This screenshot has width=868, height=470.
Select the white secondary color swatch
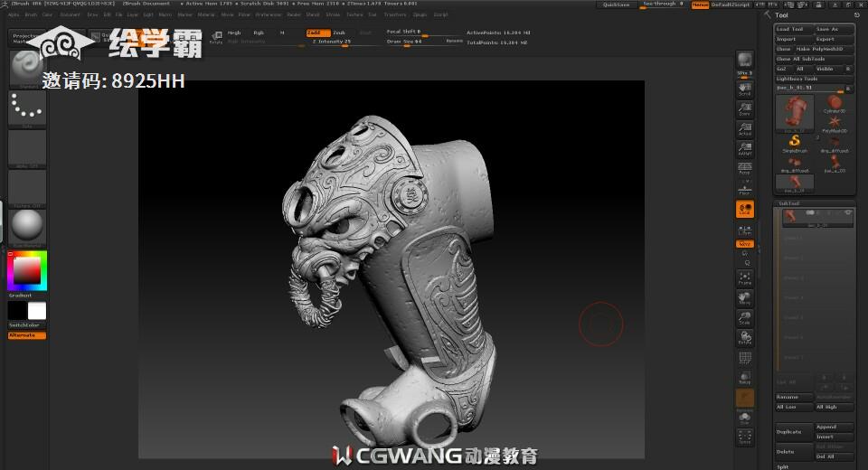point(37,311)
